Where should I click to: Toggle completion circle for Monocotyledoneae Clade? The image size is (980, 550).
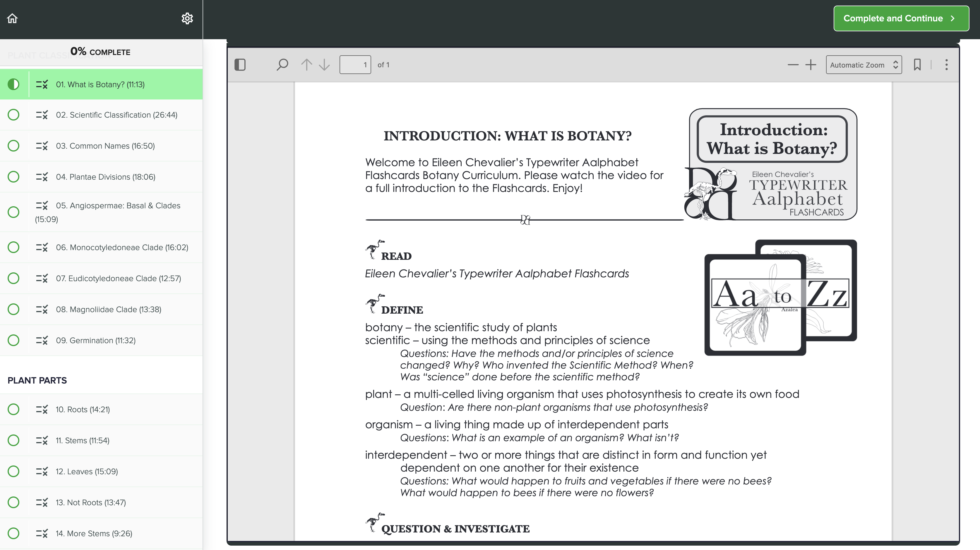click(13, 247)
